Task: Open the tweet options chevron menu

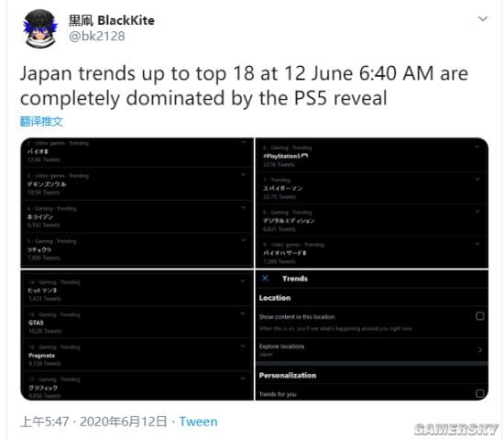Action: point(483,19)
